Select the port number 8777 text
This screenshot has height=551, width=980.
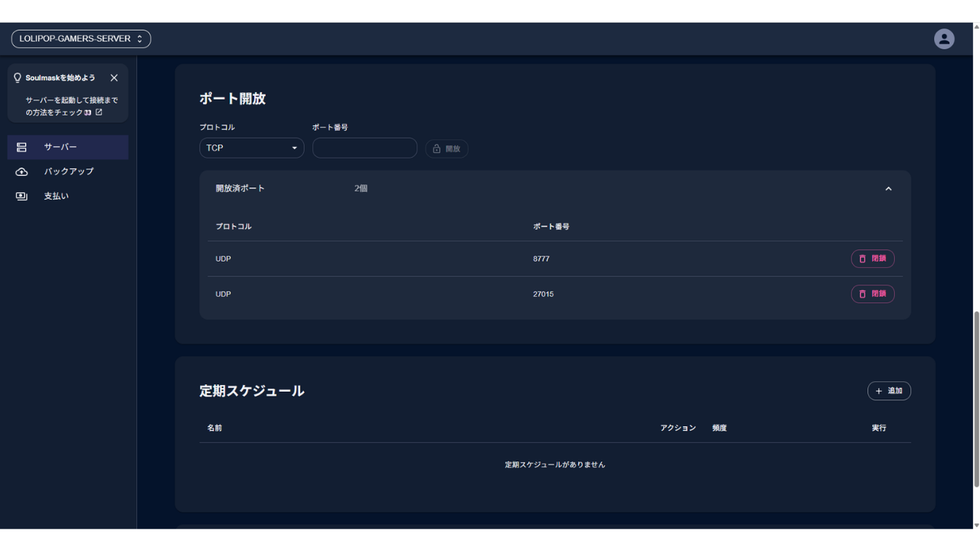coord(541,259)
